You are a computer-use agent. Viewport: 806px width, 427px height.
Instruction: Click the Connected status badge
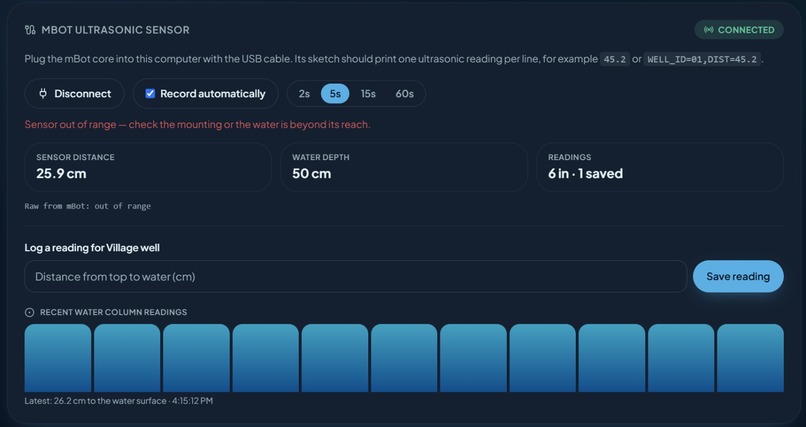click(x=739, y=30)
